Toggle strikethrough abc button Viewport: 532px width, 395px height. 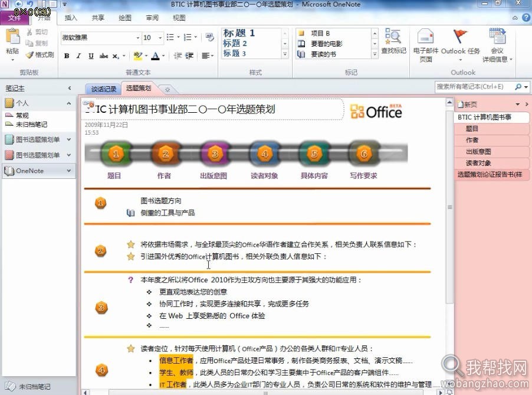(x=104, y=56)
